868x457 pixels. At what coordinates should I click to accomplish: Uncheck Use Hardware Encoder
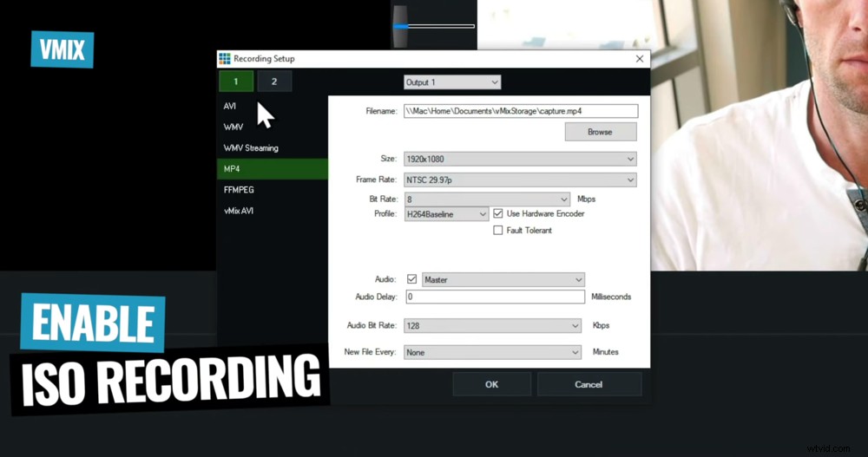coord(498,213)
